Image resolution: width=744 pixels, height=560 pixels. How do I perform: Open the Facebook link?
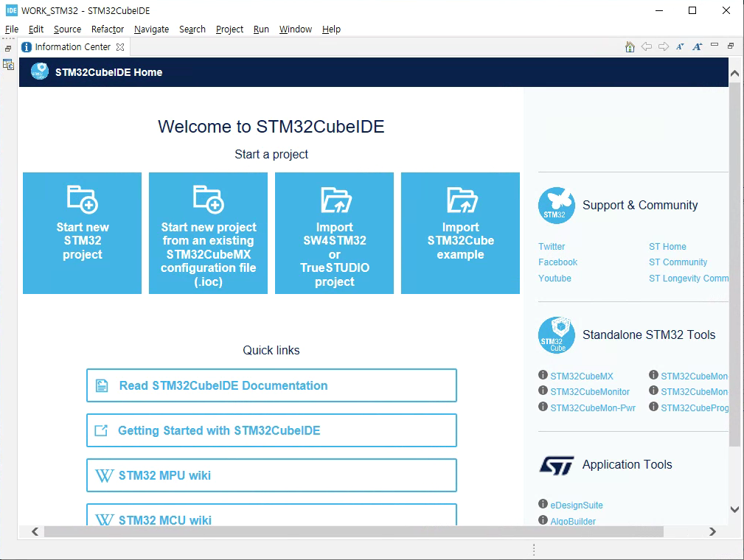tap(557, 262)
